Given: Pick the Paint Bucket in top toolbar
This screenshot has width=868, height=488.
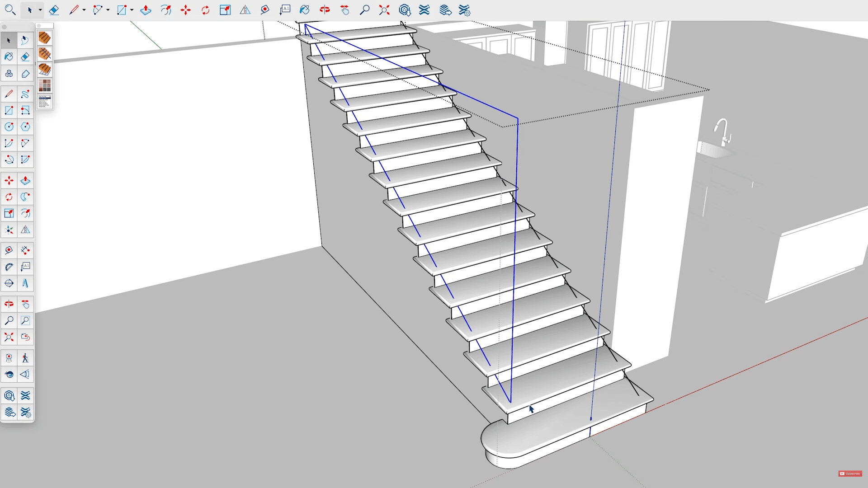Looking at the screenshot, I should click(x=305, y=10).
